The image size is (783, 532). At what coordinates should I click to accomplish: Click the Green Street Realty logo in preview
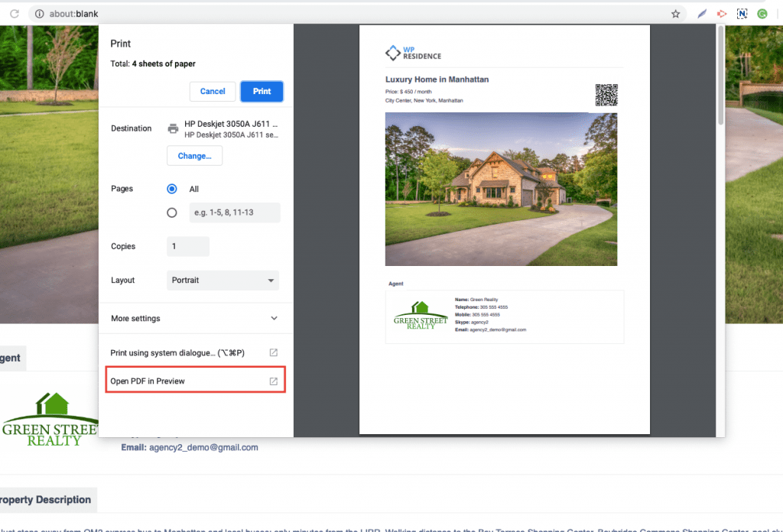click(x=421, y=316)
